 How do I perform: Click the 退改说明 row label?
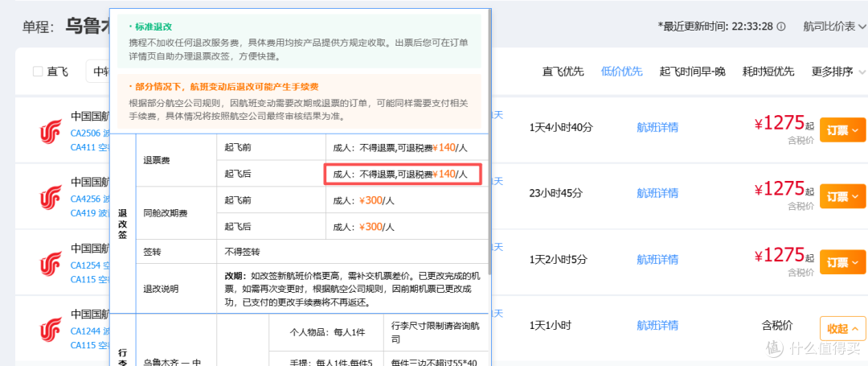[x=161, y=289]
